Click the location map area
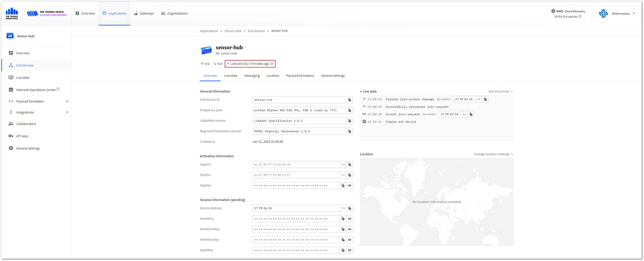The width and height of the screenshot is (644, 261). [437, 202]
